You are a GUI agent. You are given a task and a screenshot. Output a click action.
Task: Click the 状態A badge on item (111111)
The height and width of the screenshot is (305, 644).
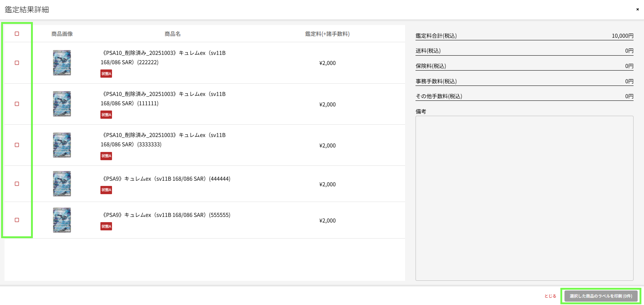coord(106,115)
